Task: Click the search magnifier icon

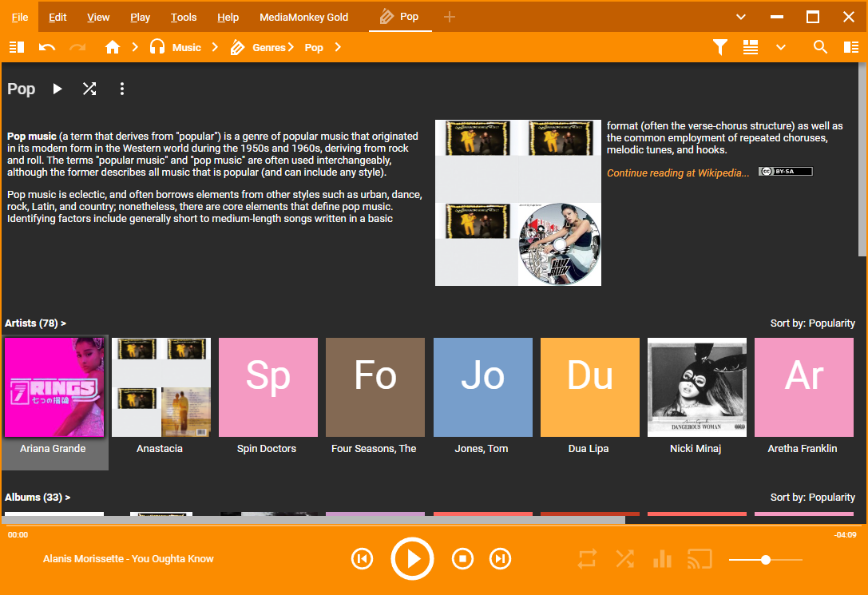Action: [x=820, y=48]
